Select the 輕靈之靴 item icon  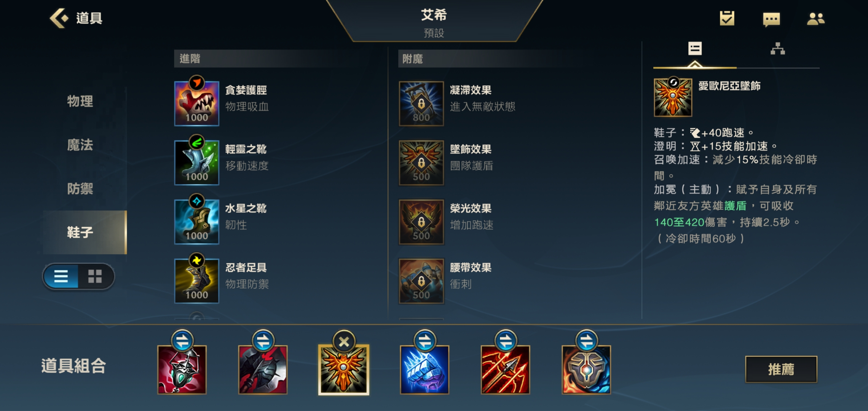click(x=196, y=162)
